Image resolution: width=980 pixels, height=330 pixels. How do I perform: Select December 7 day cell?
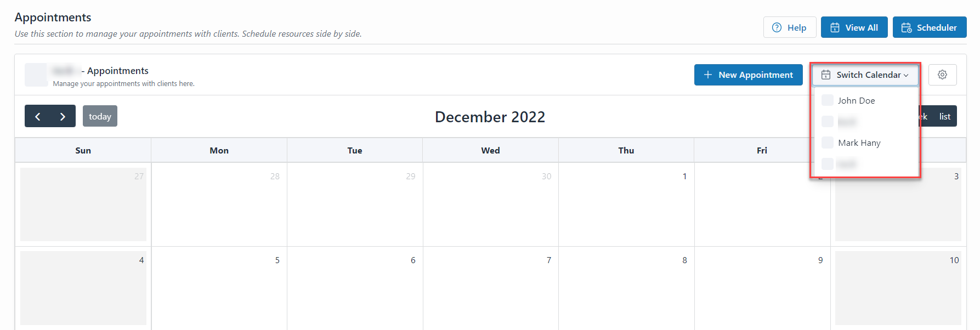tap(490, 288)
